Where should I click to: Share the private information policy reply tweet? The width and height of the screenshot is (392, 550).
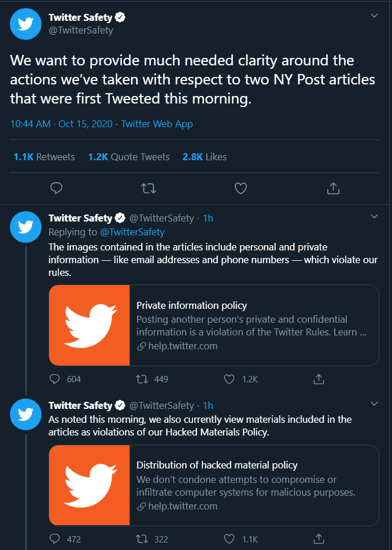point(319,379)
